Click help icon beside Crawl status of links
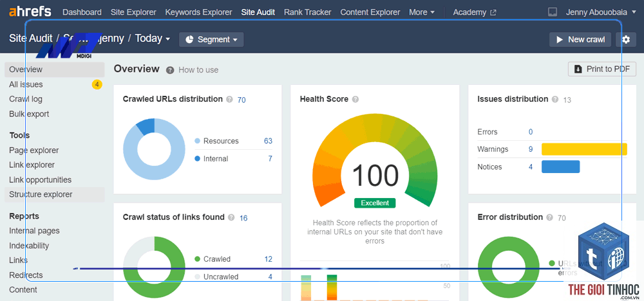This screenshot has height=301, width=644. tap(231, 217)
